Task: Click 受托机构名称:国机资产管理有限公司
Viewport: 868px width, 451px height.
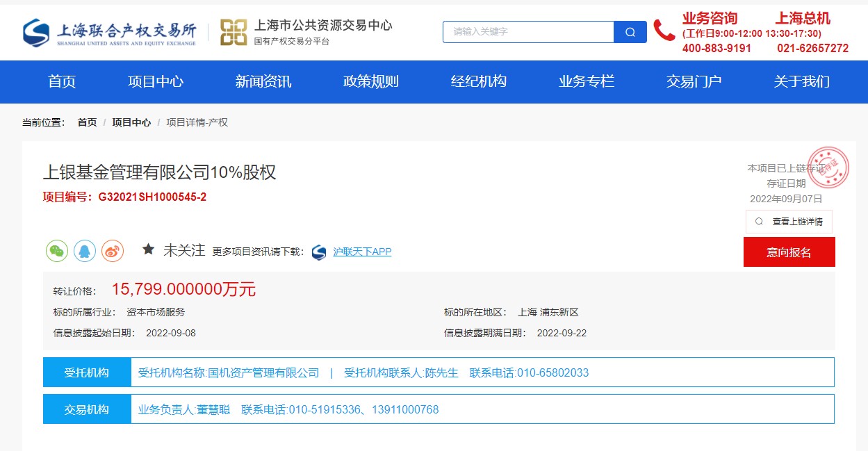Action: [x=229, y=372]
